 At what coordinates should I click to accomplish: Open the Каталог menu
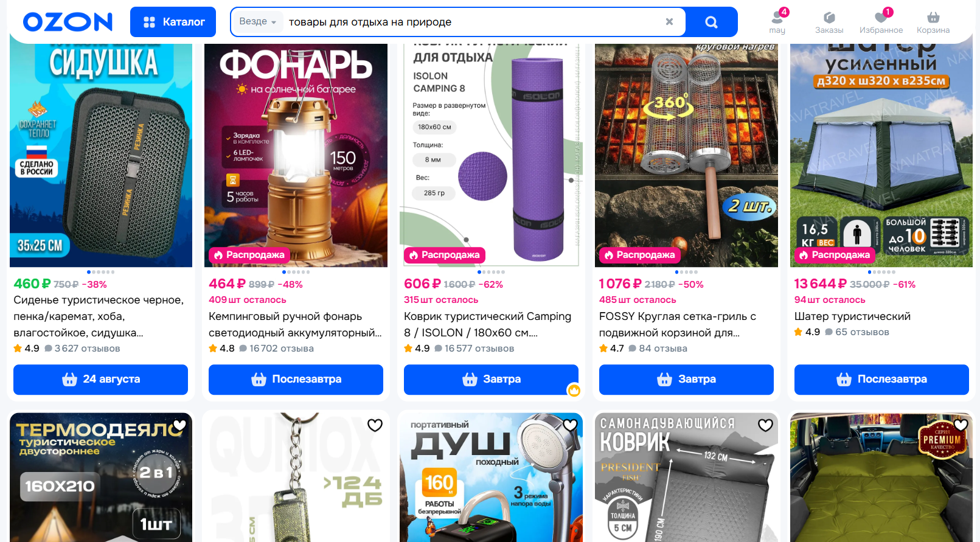(x=173, y=22)
